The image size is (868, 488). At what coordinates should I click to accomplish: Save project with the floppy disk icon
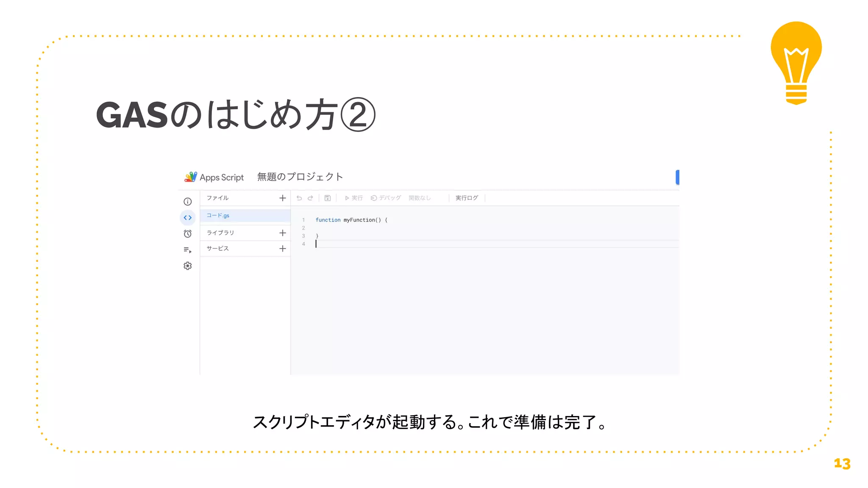(328, 198)
